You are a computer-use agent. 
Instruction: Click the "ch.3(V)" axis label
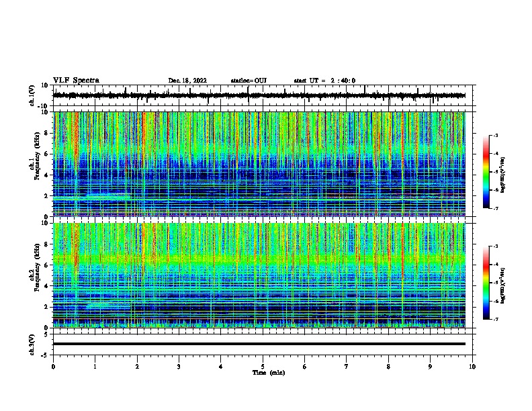[x=32, y=345]
